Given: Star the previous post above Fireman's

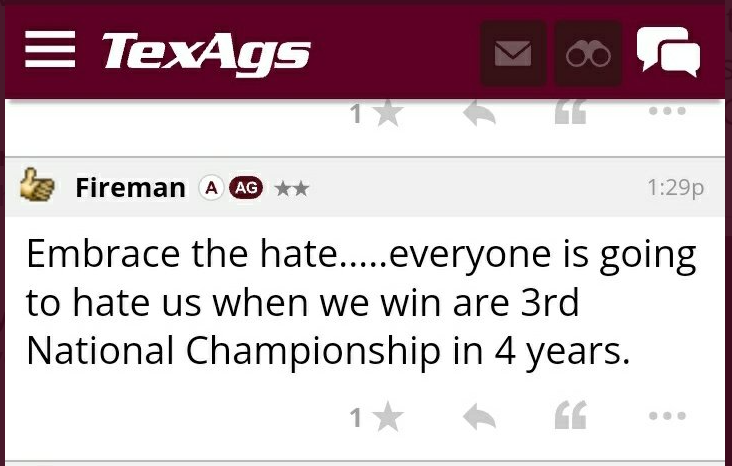Looking at the screenshot, I should click(x=386, y=113).
